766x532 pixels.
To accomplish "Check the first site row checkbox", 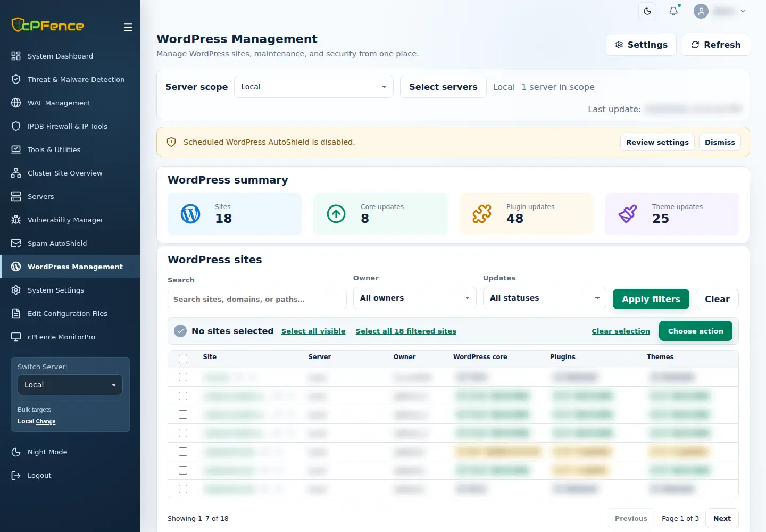I will (183, 377).
